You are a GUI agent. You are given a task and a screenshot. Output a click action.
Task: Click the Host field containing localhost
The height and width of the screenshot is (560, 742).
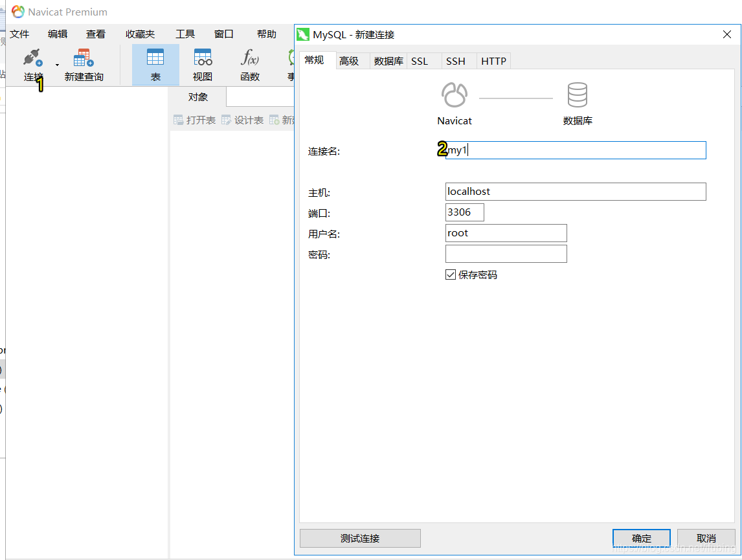[x=576, y=192]
